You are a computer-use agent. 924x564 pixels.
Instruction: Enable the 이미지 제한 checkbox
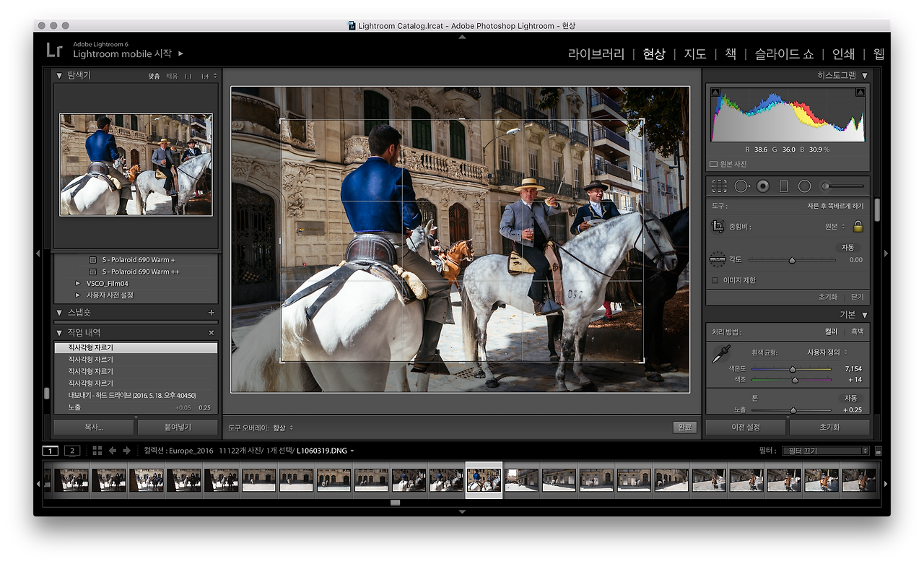point(715,280)
